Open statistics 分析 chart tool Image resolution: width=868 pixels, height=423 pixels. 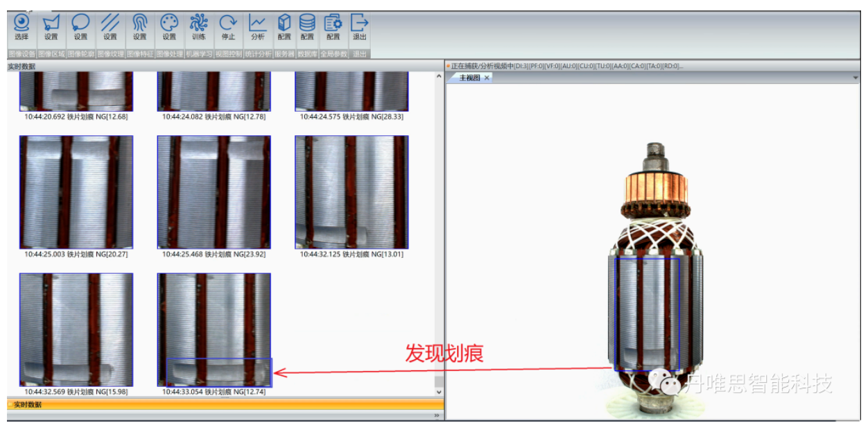tap(257, 27)
